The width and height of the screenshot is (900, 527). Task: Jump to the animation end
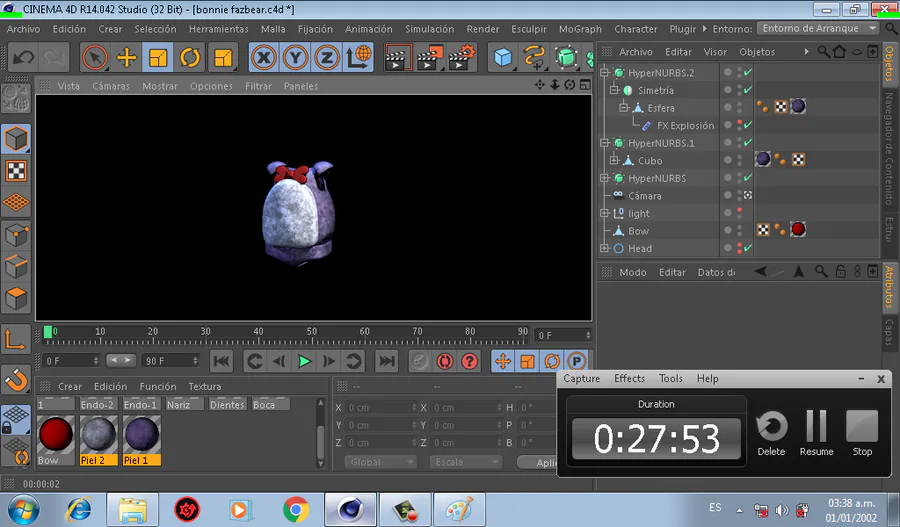[387, 361]
